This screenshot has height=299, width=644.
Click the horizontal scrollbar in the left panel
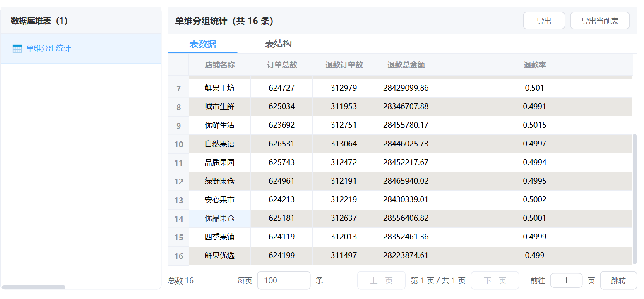click(33, 287)
